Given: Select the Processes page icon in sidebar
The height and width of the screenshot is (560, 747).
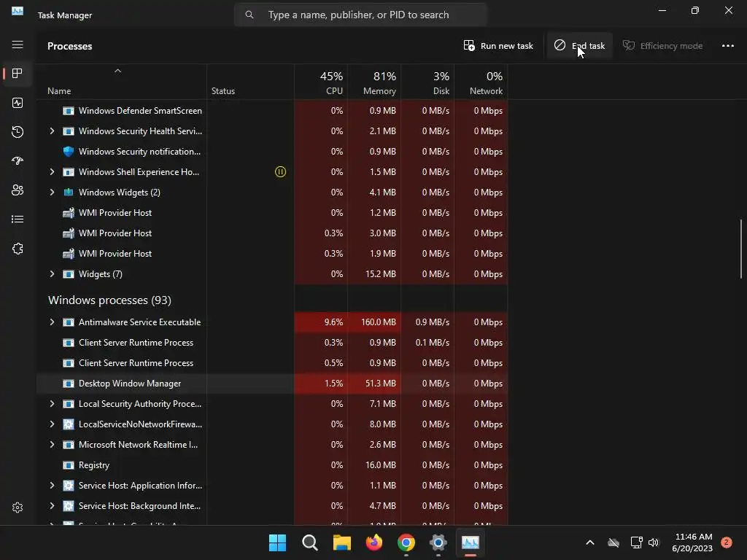Looking at the screenshot, I should [x=18, y=74].
